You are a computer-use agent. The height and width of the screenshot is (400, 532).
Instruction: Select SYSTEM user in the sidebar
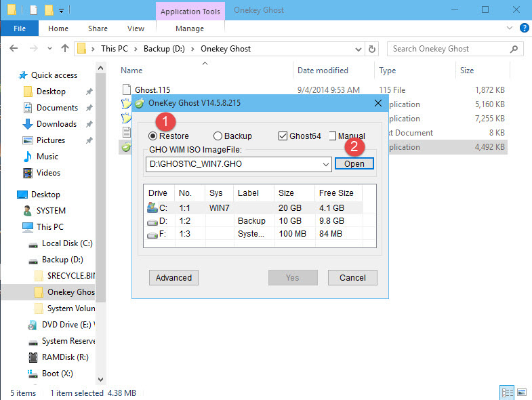[x=51, y=211]
